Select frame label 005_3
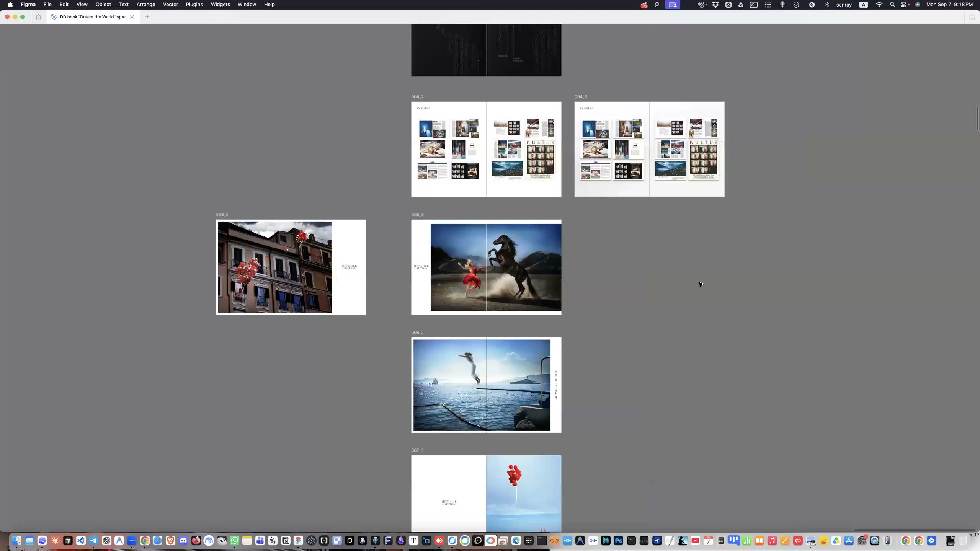This screenshot has height=551, width=980. 417,215
